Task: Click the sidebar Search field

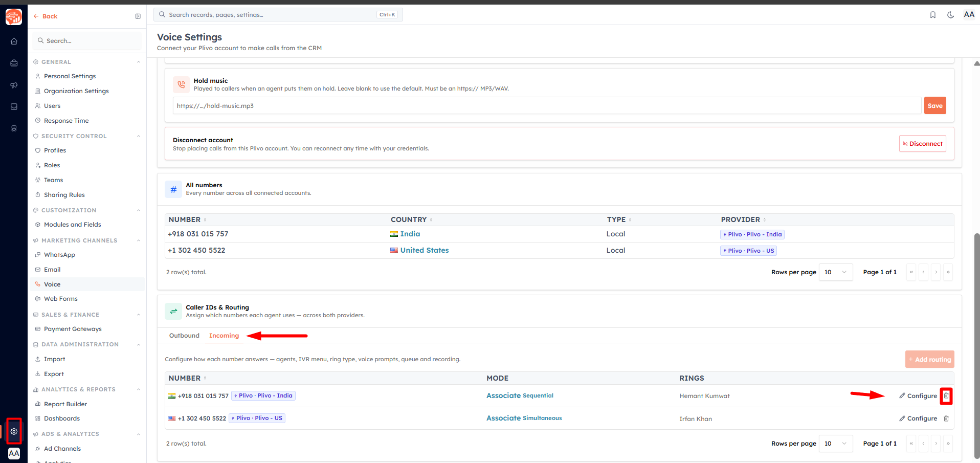Action: tap(87, 41)
